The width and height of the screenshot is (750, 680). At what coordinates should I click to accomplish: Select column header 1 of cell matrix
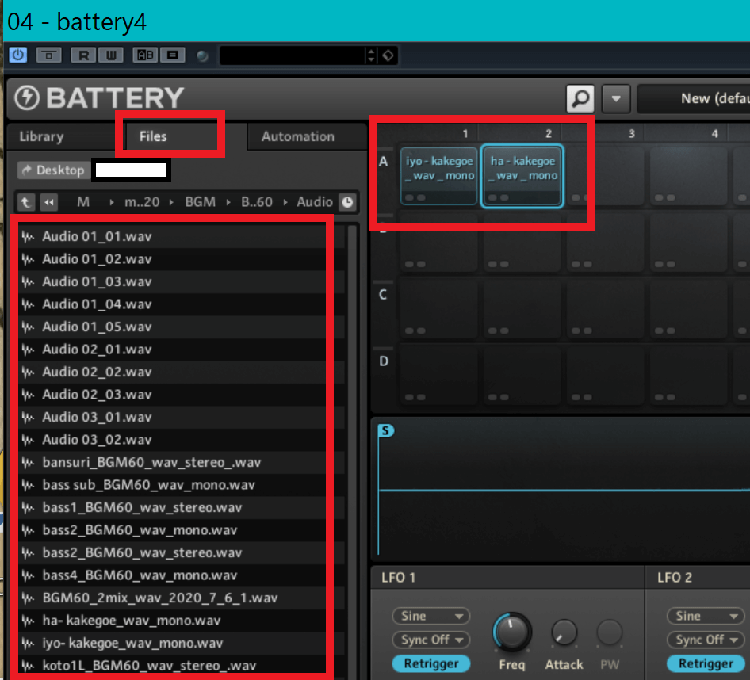click(465, 134)
